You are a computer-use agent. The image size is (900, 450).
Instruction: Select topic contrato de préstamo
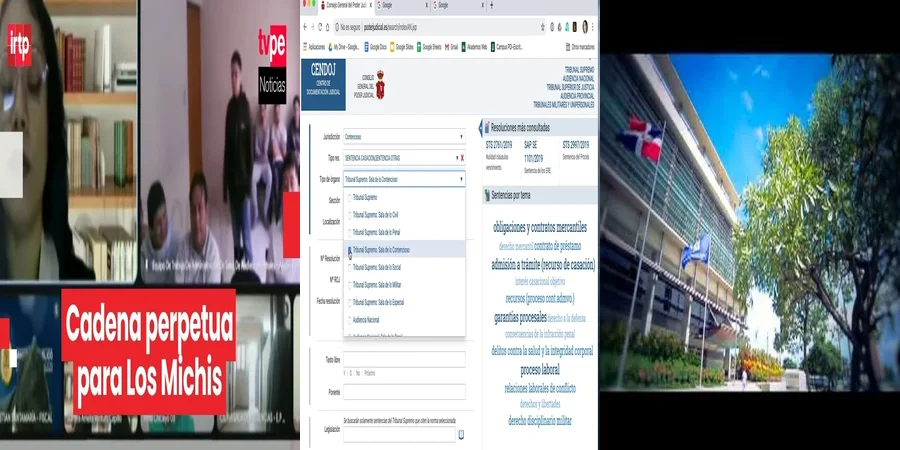coord(557,246)
